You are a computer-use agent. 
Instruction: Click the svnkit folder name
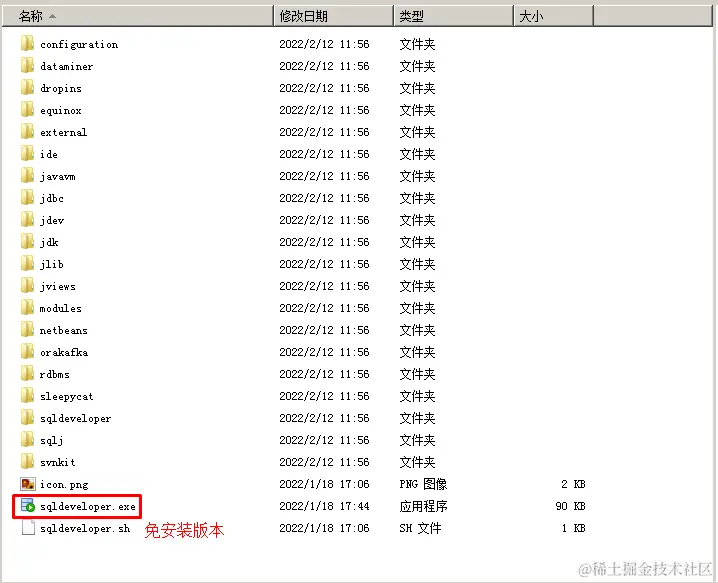tap(58, 462)
